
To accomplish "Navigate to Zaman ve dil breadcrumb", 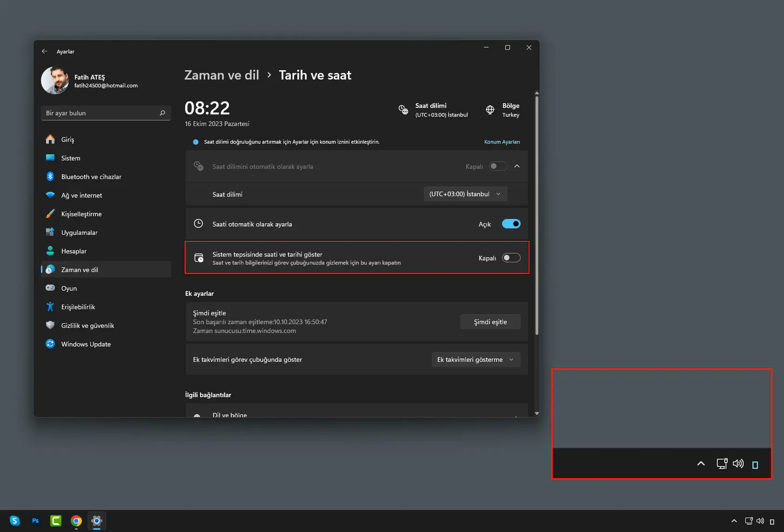I will (x=222, y=75).
